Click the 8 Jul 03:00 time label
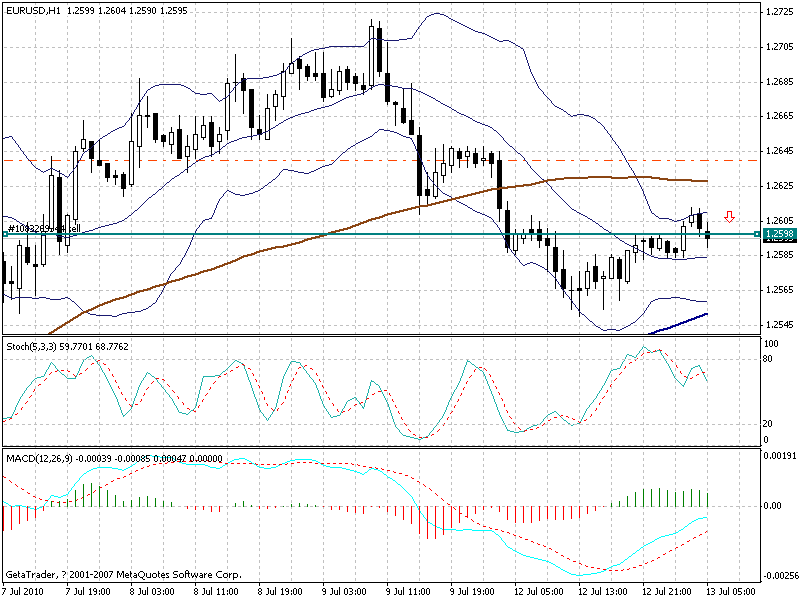800x600 pixels. 152,592
